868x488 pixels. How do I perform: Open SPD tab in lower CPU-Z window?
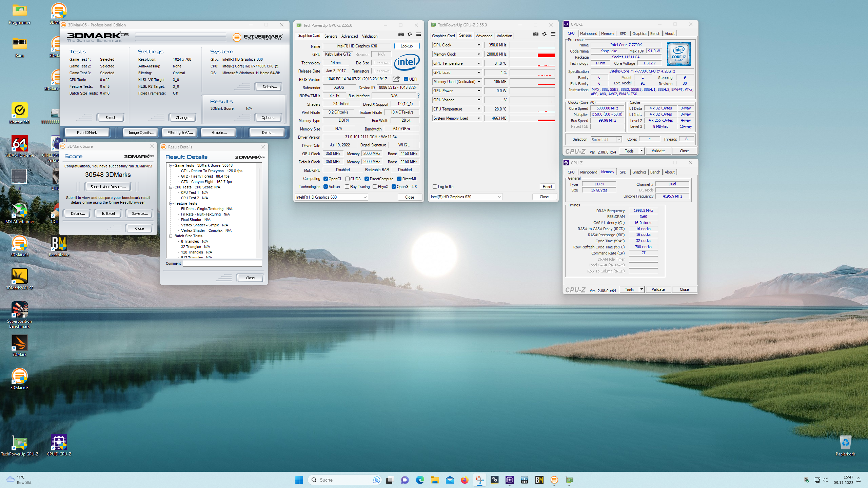click(x=623, y=172)
